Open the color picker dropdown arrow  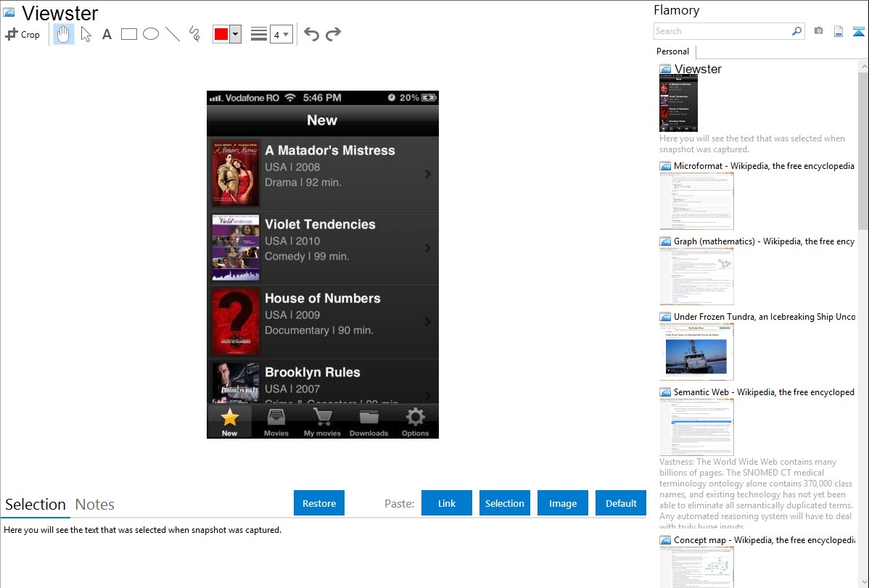235,34
